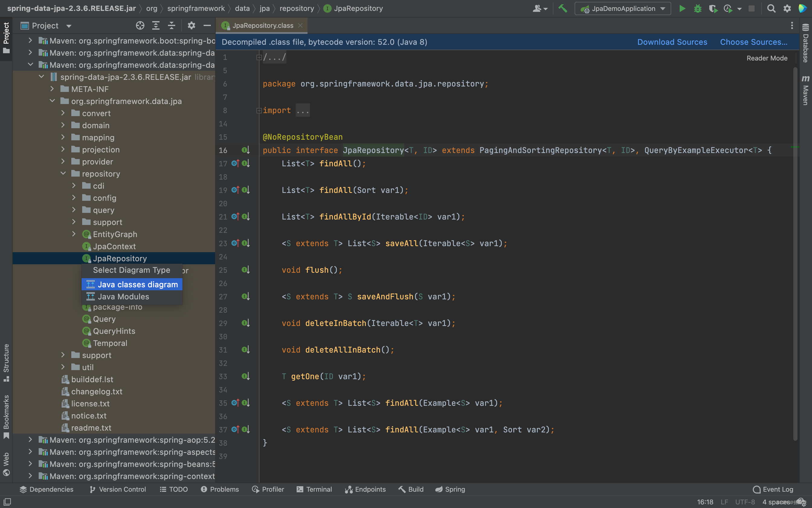Open the Problems tool tab
This screenshot has height=508, width=812.
pos(220,489)
